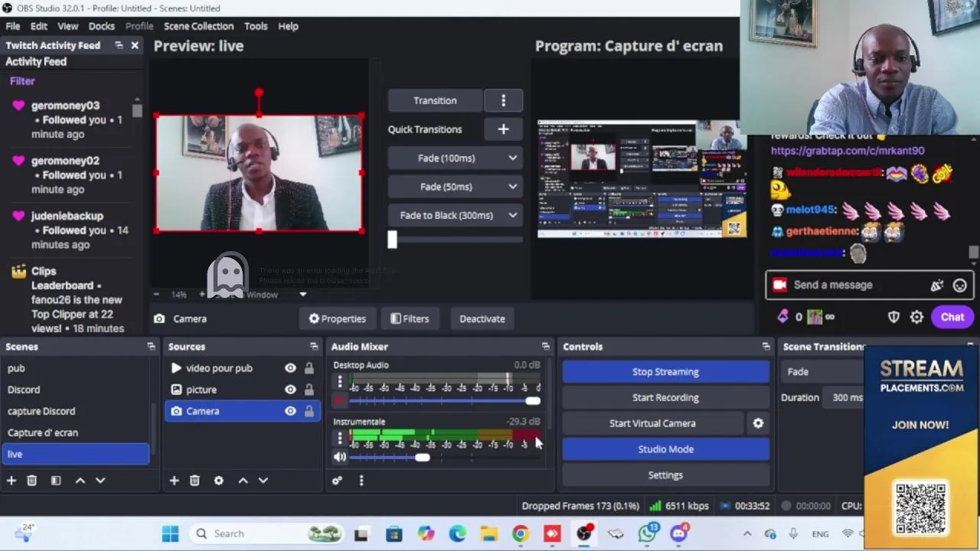Open Transition three-dot options menu
Image resolution: width=980 pixels, height=551 pixels.
click(x=503, y=101)
